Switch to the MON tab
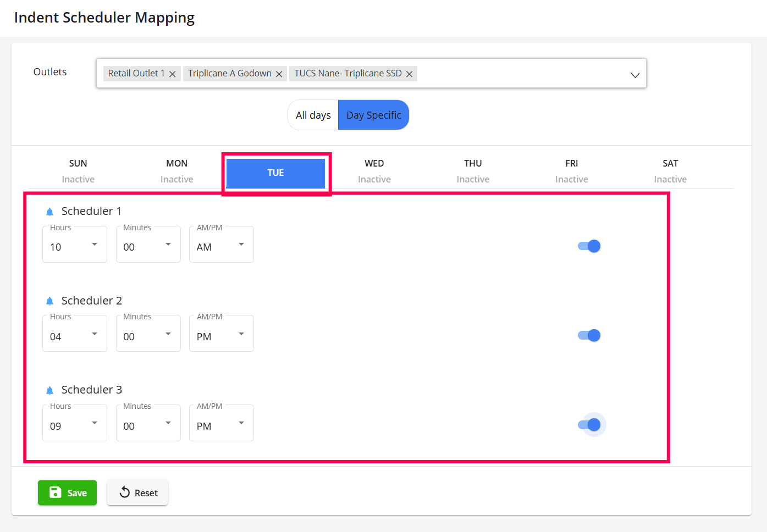The height and width of the screenshot is (532, 767). coord(177,171)
